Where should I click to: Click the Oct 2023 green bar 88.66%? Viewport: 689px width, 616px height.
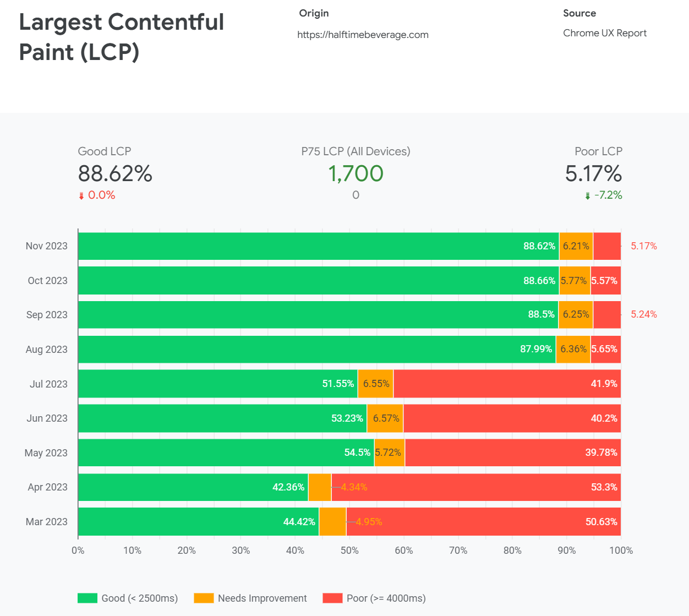click(x=319, y=281)
